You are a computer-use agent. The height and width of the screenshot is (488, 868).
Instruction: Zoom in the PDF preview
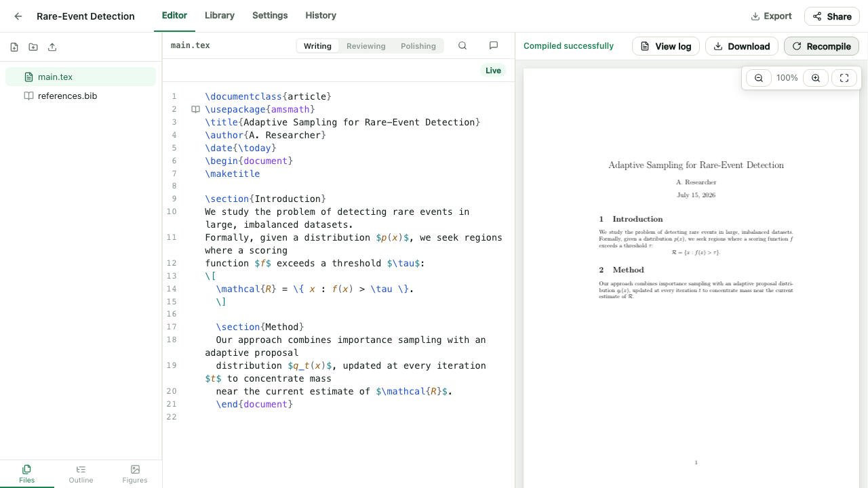(816, 78)
